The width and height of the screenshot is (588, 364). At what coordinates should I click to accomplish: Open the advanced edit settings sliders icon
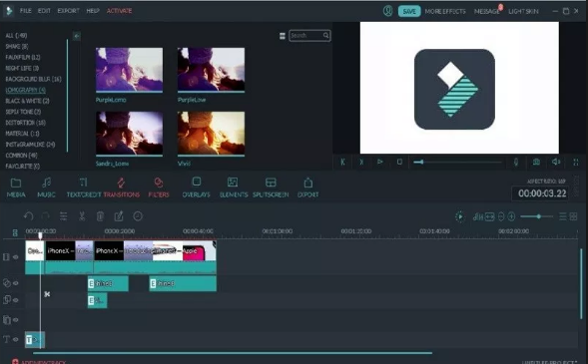(x=63, y=216)
